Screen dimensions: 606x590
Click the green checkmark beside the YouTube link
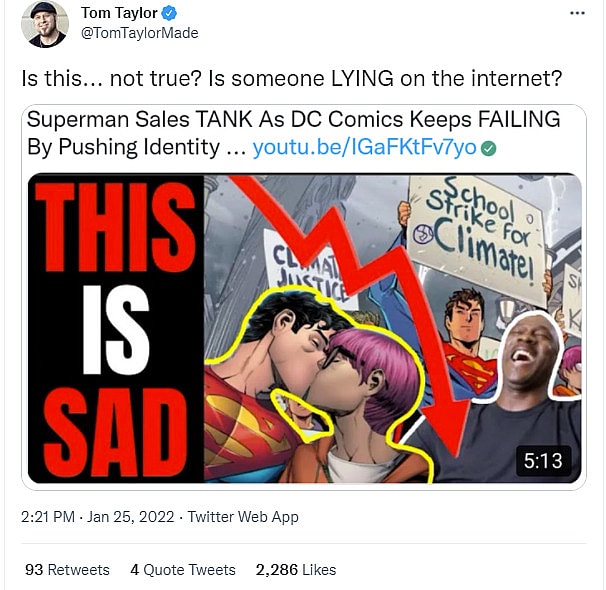490,148
